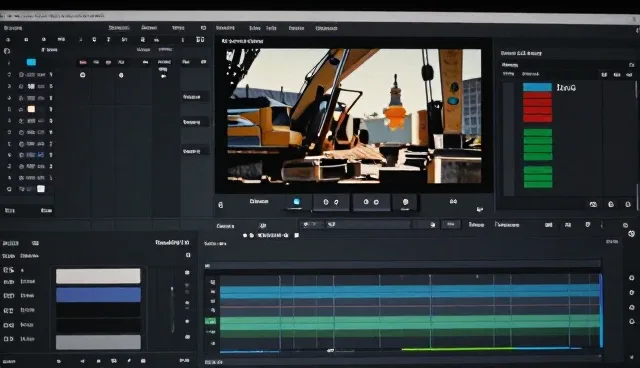
Task: Click the excavator video preview
Action: coord(354,116)
